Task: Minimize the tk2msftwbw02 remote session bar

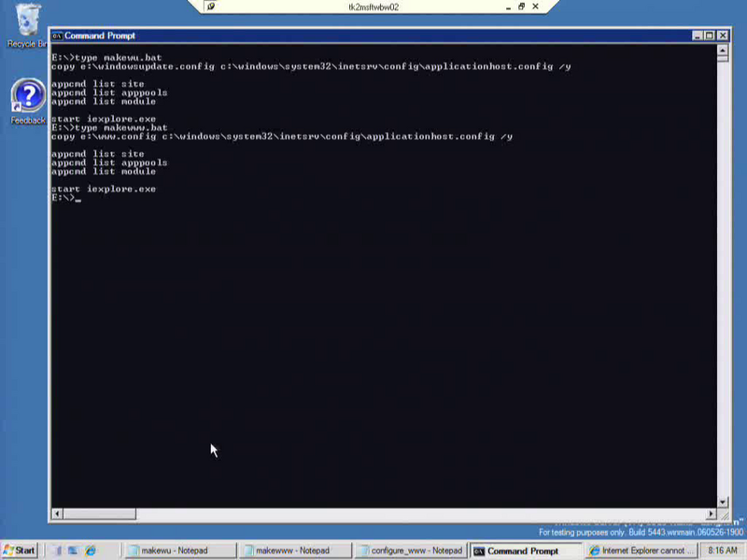Action: (x=508, y=7)
